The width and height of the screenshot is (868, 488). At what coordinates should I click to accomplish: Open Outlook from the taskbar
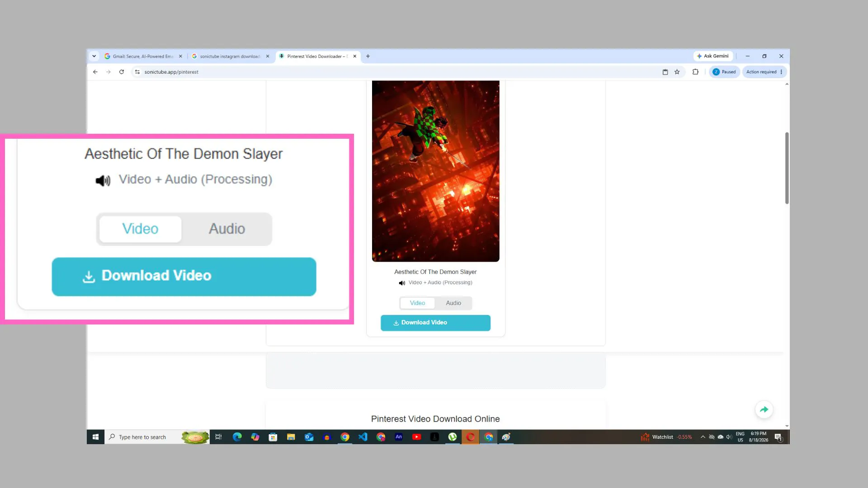tap(309, 437)
